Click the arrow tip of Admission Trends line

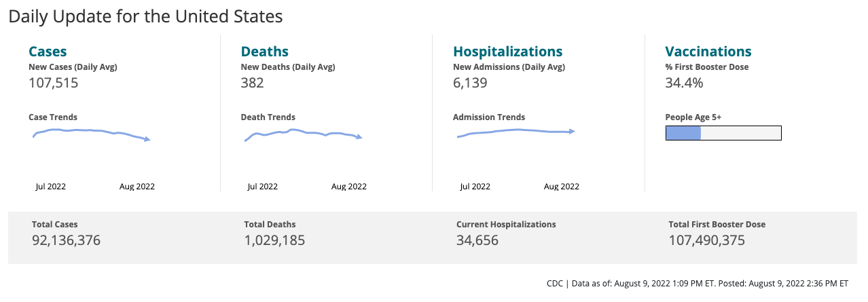pyautogui.click(x=573, y=131)
